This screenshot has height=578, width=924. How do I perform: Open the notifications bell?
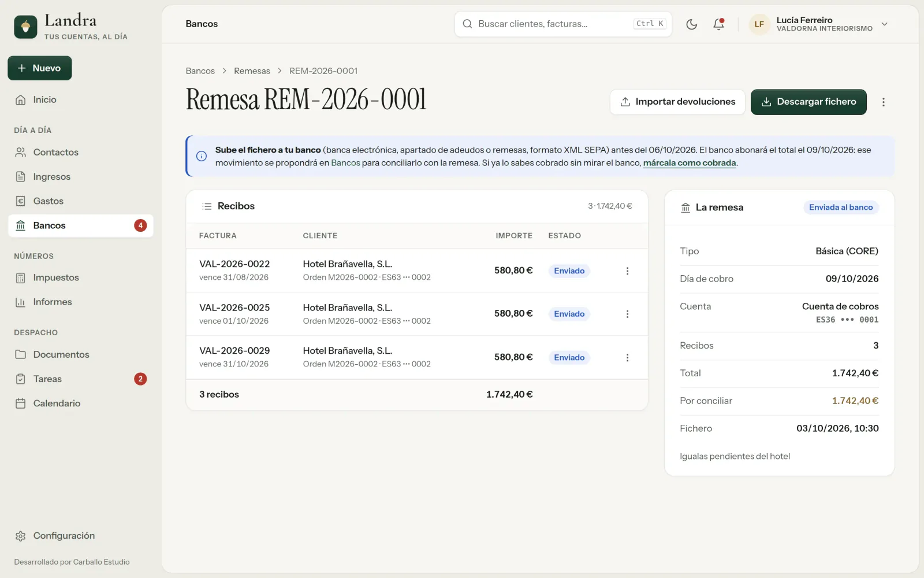coord(718,24)
